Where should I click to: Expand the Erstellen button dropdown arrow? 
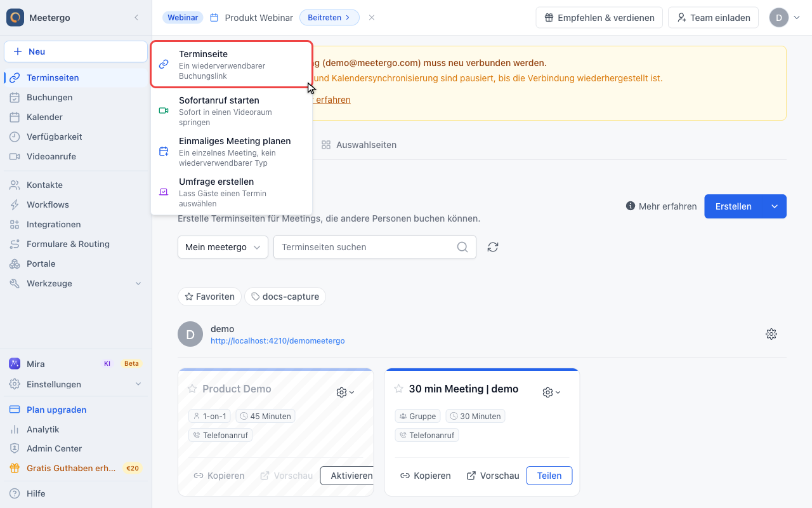coord(774,206)
